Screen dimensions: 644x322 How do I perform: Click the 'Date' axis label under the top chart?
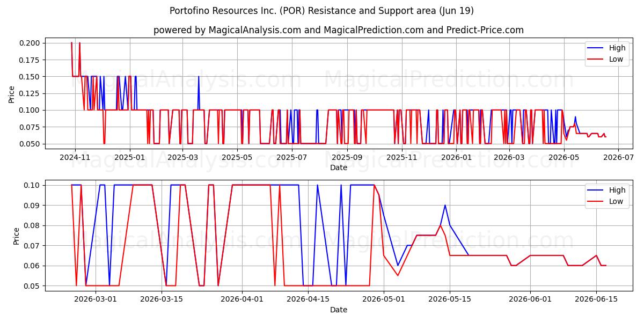point(339,167)
